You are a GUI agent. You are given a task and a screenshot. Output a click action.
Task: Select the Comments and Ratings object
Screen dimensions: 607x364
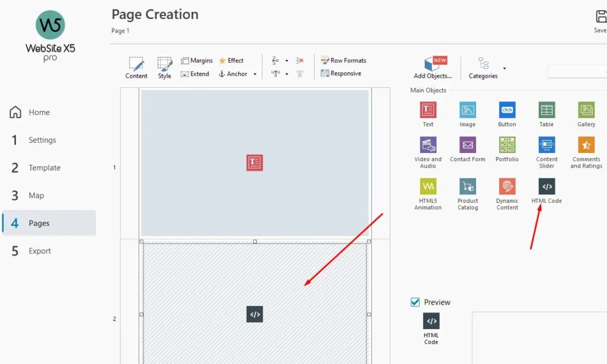(x=586, y=152)
